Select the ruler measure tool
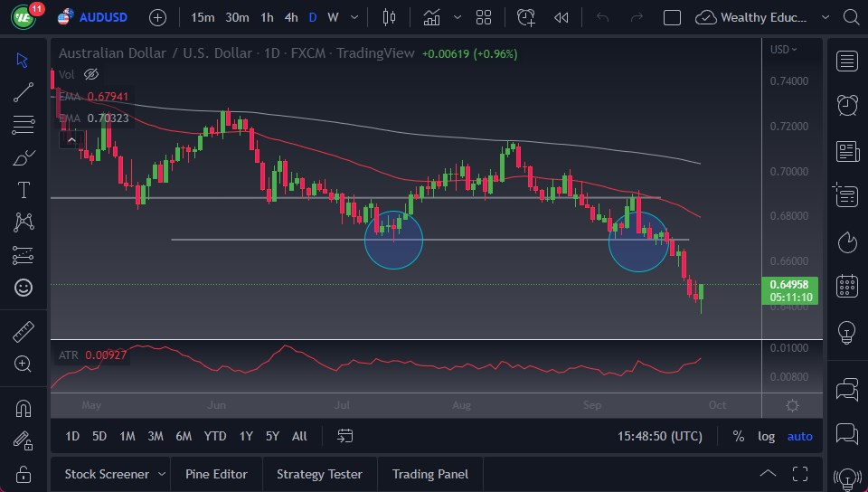Image resolution: width=868 pixels, height=492 pixels. tap(24, 332)
